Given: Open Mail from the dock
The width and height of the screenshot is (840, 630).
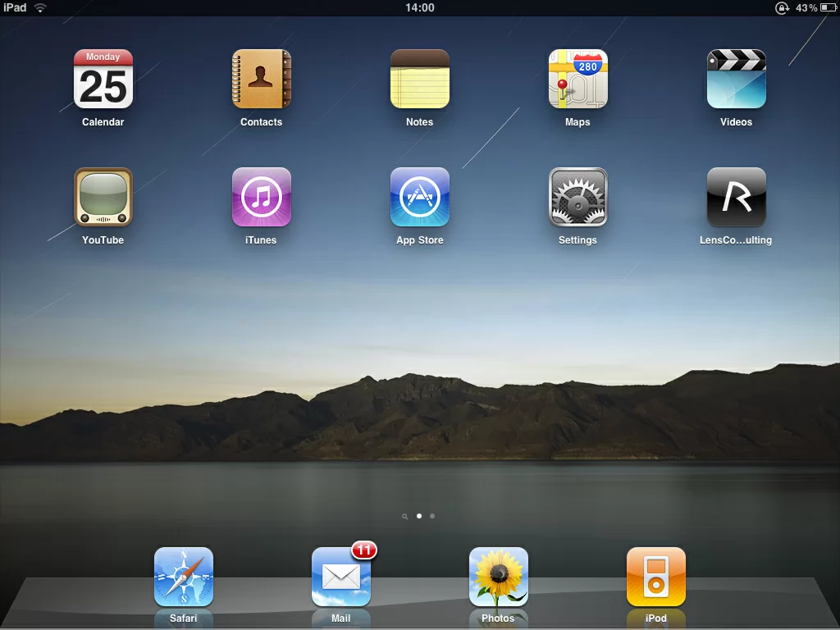Looking at the screenshot, I should 341,577.
